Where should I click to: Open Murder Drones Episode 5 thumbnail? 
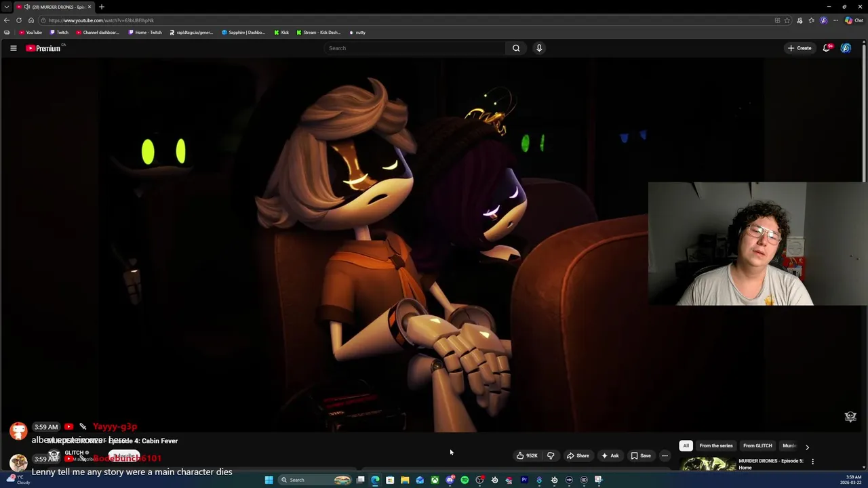tap(707, 465)
